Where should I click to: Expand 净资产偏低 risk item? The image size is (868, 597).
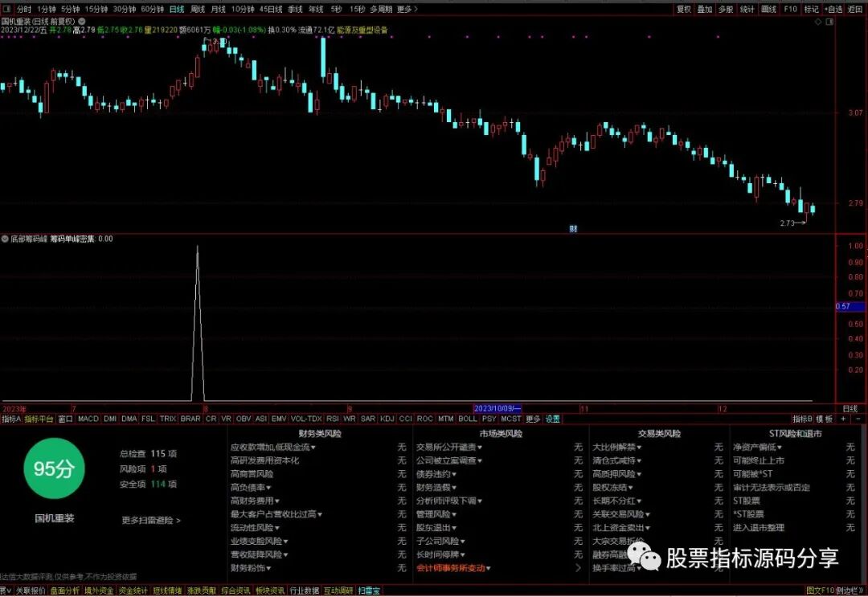(x=758, y=447)
